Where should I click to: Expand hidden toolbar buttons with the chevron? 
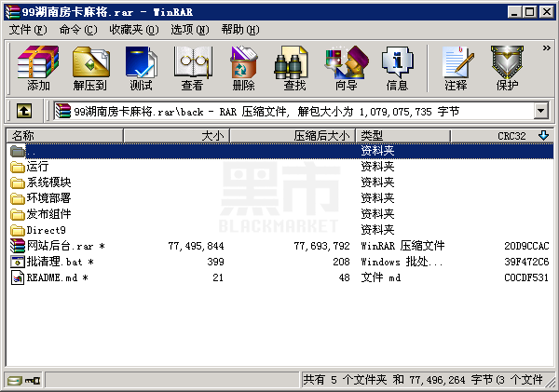pyautogui.click(x=547, y=47)
